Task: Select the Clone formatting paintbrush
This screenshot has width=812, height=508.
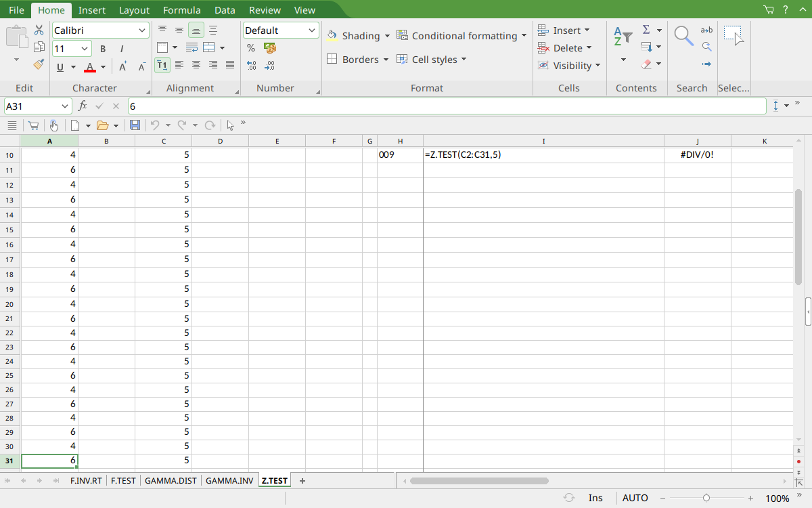Action: (x=39, y=64)
